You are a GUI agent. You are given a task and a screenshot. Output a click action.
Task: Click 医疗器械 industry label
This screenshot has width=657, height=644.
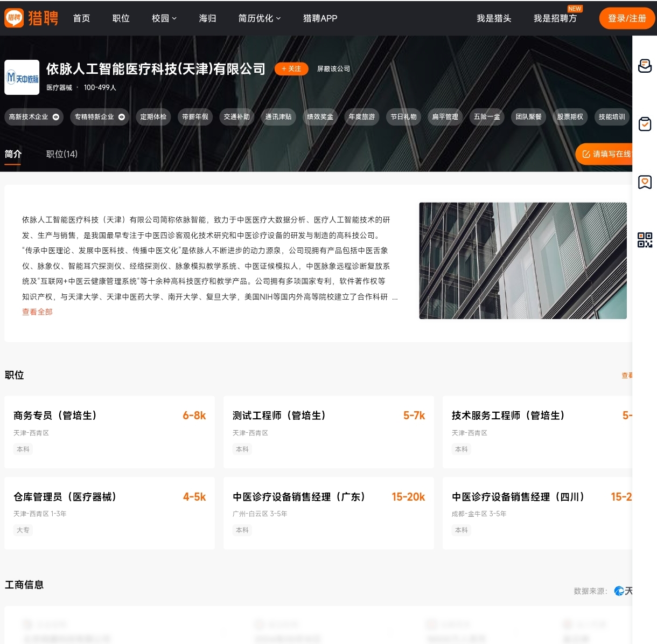[x=59, y=88]
